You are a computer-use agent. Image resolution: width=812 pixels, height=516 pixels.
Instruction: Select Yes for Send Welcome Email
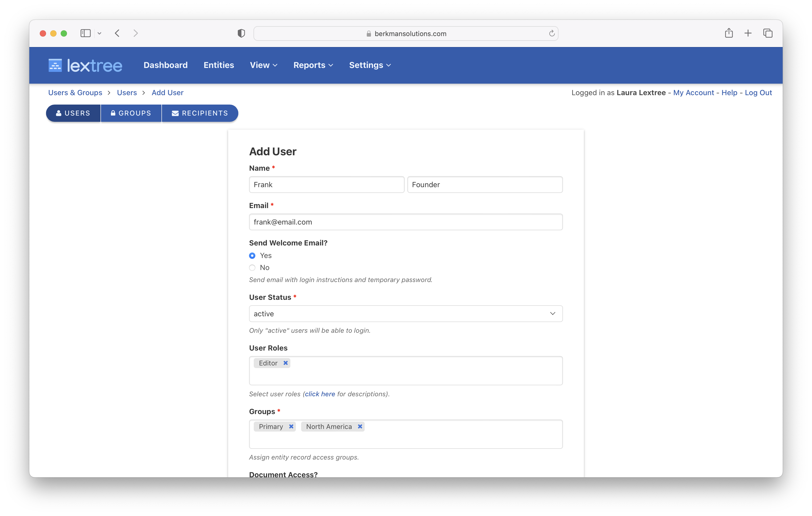(x=252, y=255)
